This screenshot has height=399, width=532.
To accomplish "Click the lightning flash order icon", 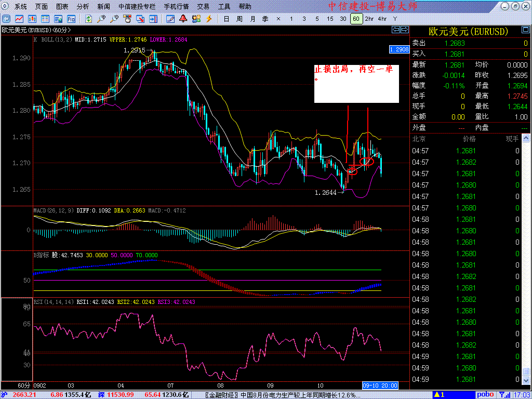I will (x=209, y=19).
